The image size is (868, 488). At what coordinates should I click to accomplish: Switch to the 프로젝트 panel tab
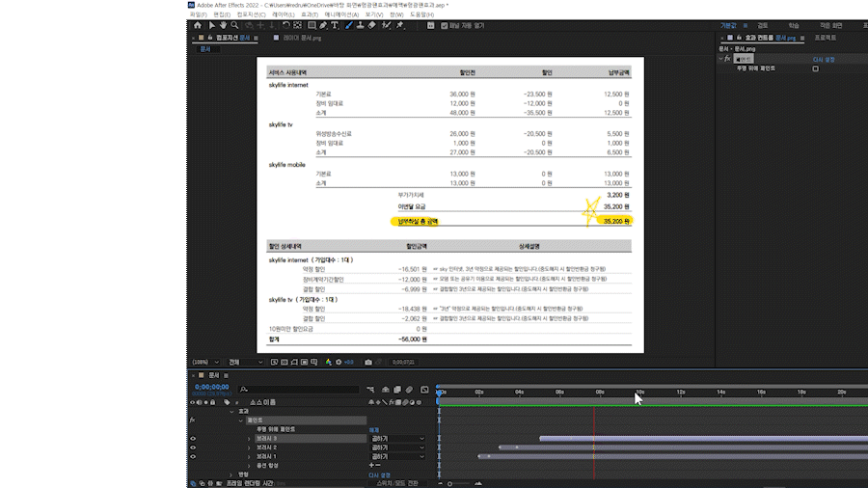[x=826, y=38]
